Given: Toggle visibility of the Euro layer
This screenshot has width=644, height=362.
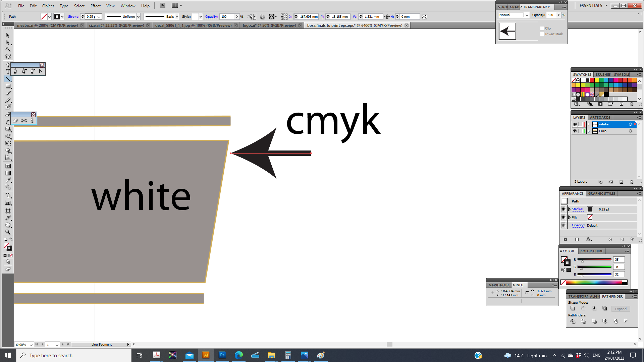Looking at the screenshot, I should pyautogui.click(x=575, y=131).
